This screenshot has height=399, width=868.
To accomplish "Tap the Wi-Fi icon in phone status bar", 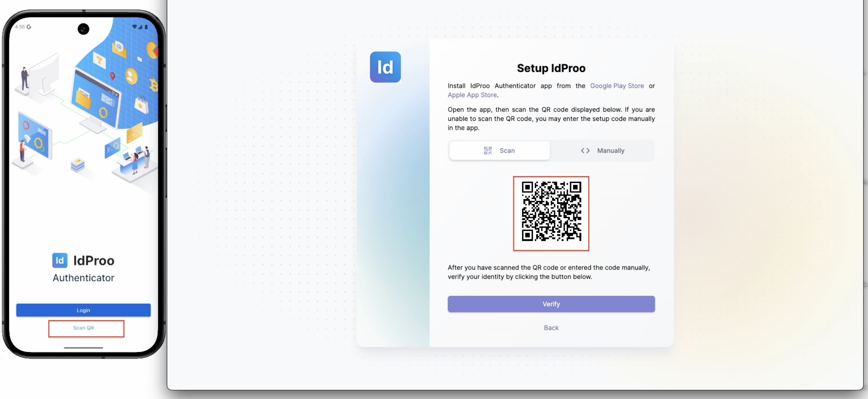I will (134, 27).
